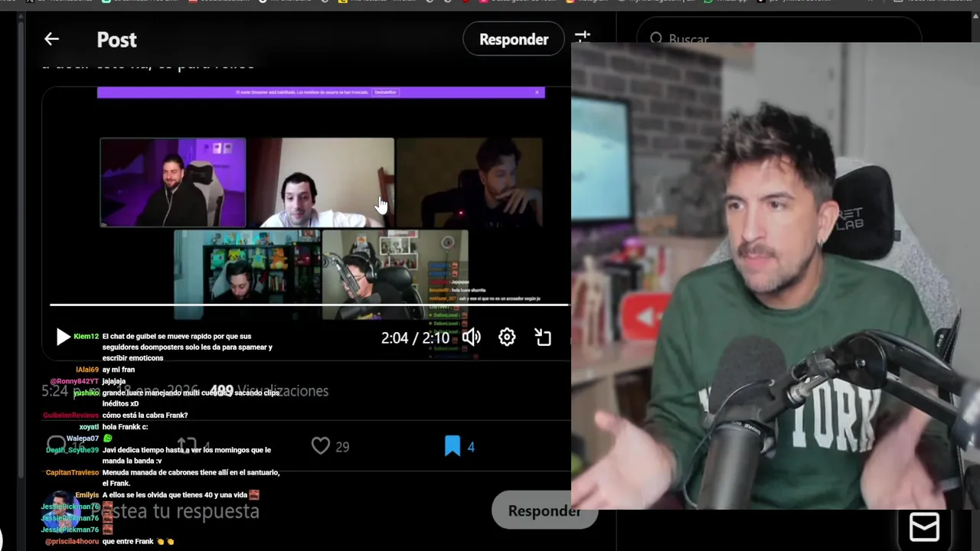Open the retweet icon under the post

pos(186,445)
